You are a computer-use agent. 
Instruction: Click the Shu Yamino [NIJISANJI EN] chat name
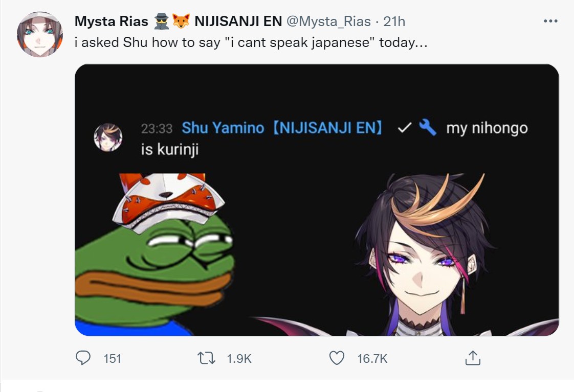(282, 128)
